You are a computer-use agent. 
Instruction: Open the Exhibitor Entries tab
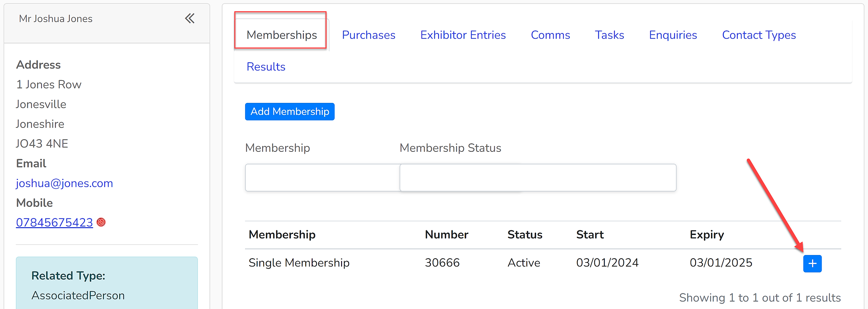[x=463, y=35]
